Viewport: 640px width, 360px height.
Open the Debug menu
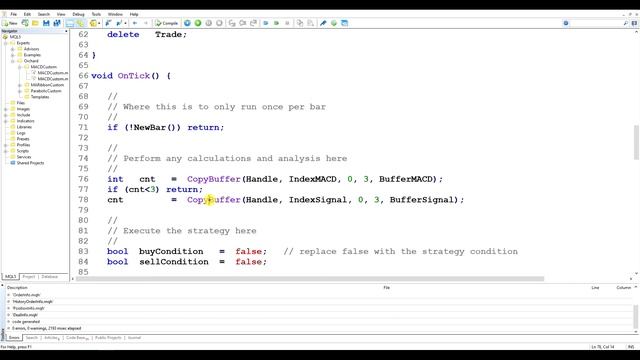tap(78, 14)
